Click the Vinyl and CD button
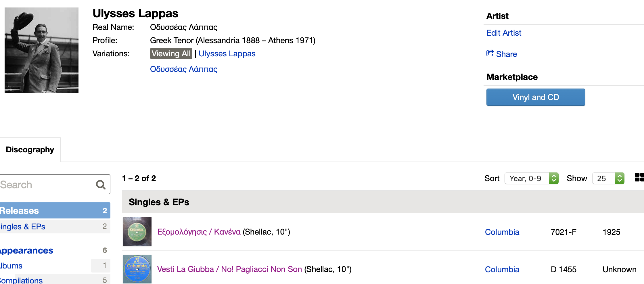644x284 pixels. 535,97
